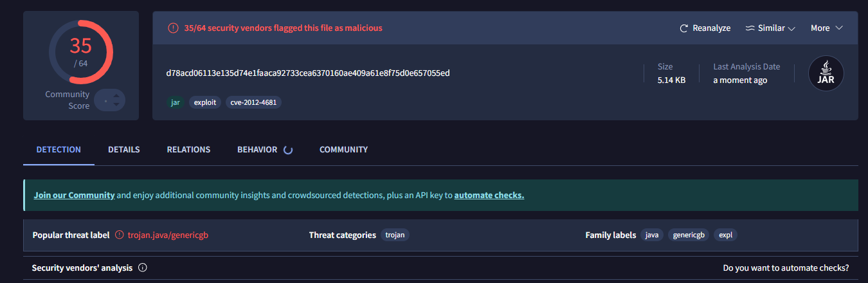Viewport: 868px width, 283px height.
Task: Click the Reanalyze circular arrow icon
Action: point(684,28)
